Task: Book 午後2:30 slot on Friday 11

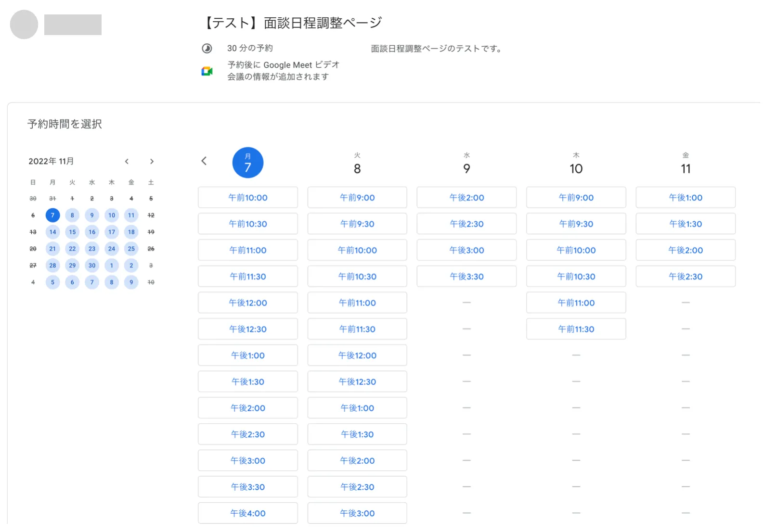Action: click(x=685, y=277)
